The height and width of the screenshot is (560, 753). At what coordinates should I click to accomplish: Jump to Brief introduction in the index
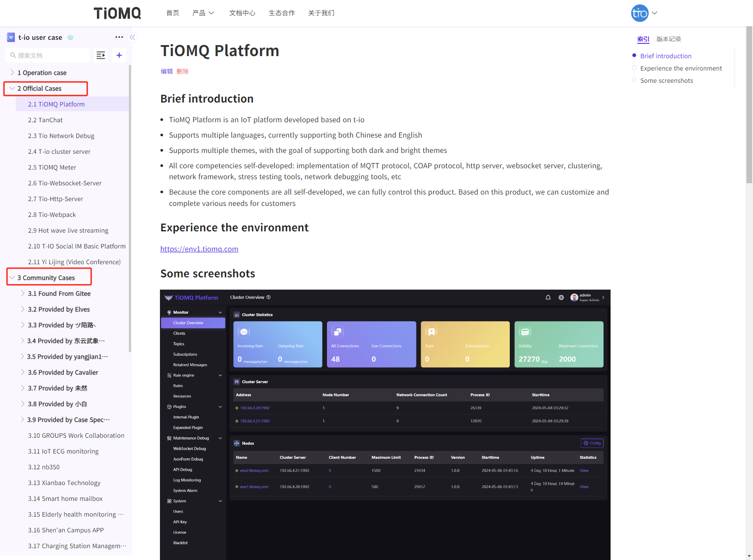point(666,56)
